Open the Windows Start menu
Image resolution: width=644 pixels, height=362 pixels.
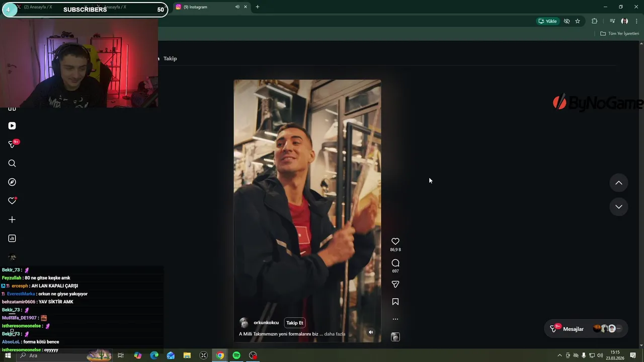8,355
